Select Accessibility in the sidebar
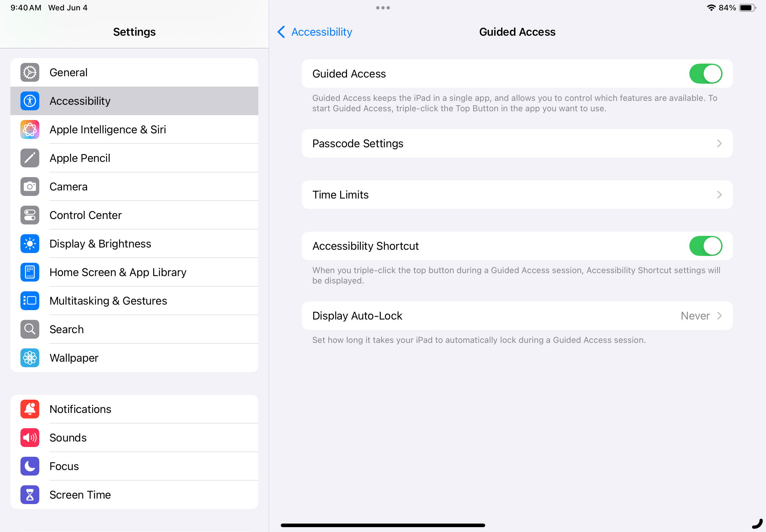 coord(134,101)
